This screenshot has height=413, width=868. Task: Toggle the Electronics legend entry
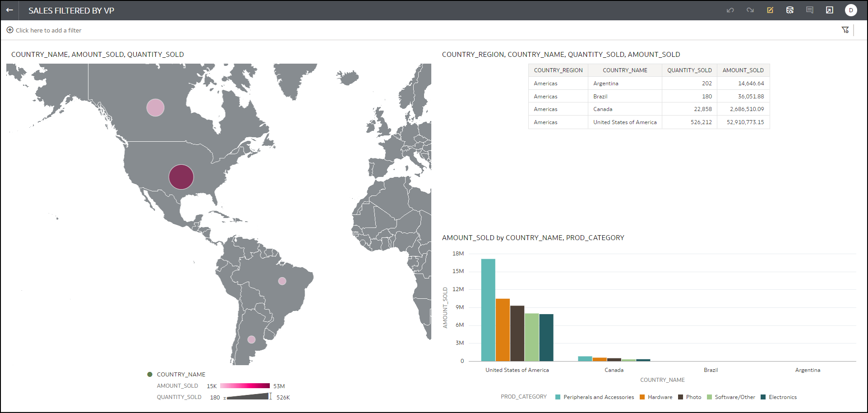(782, 397)
